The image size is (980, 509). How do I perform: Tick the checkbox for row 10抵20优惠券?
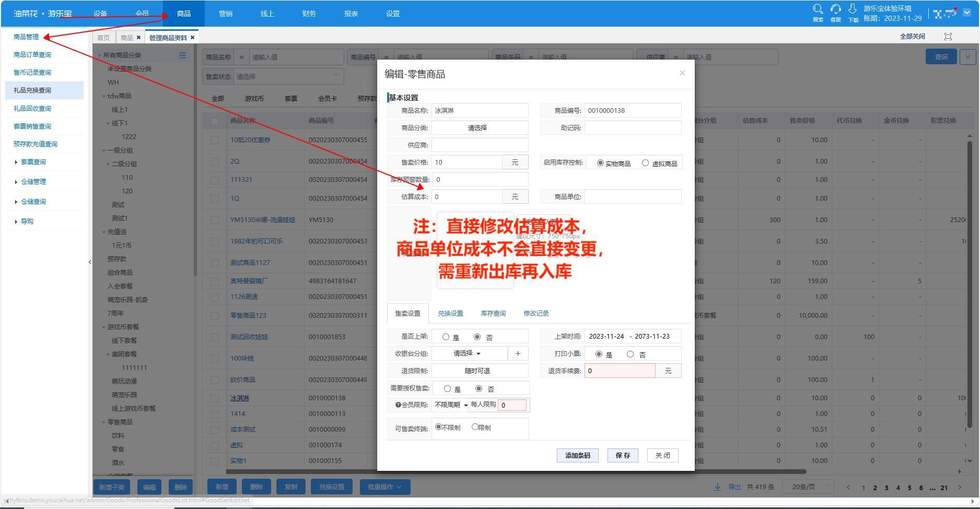click(215, 140)
